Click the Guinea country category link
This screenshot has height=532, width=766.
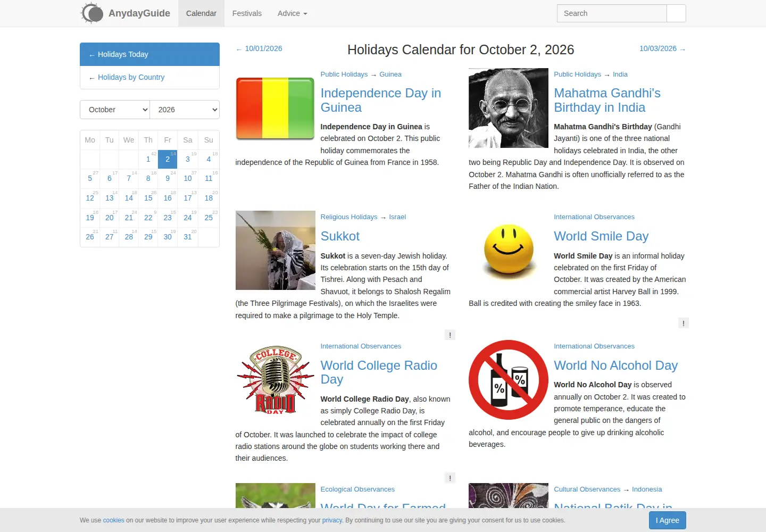[390, 74]
